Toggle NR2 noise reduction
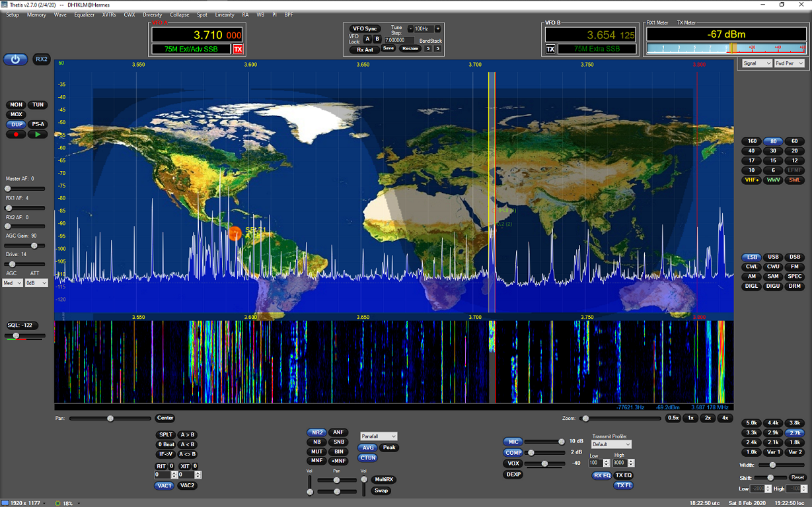The height and width of the screenshot is (507, 812). pos(316,432)
